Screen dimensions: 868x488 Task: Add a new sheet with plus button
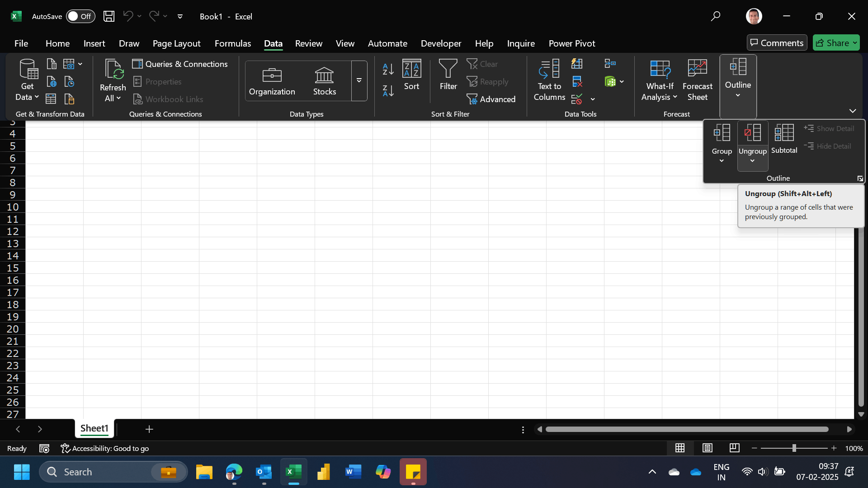(149, 429)
